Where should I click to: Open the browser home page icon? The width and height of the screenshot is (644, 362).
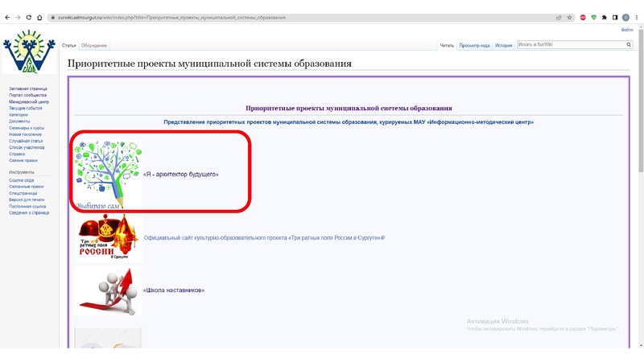pos(39,18)
